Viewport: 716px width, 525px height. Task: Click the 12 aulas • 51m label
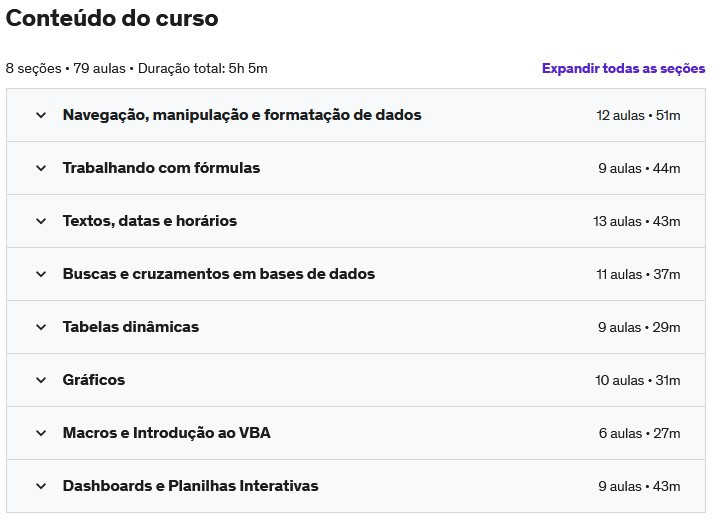638,116
